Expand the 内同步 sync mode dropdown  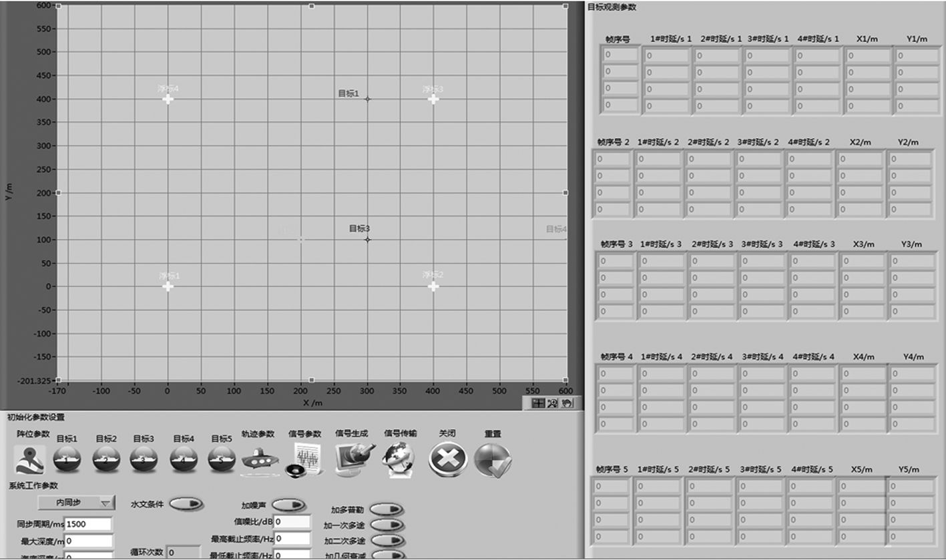76,503
